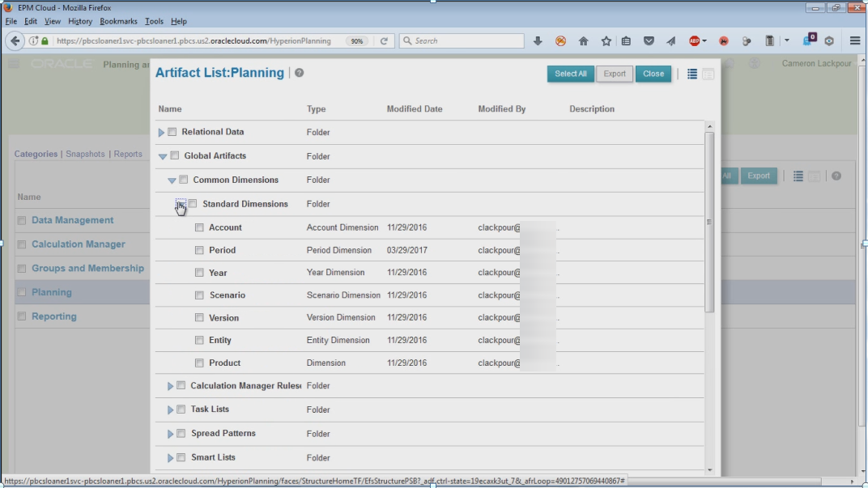The width and height of the screenshot is (868, 488).
Task: Open the extension dropdown arrow next to trash icon
Action: [x=787, y=41]
